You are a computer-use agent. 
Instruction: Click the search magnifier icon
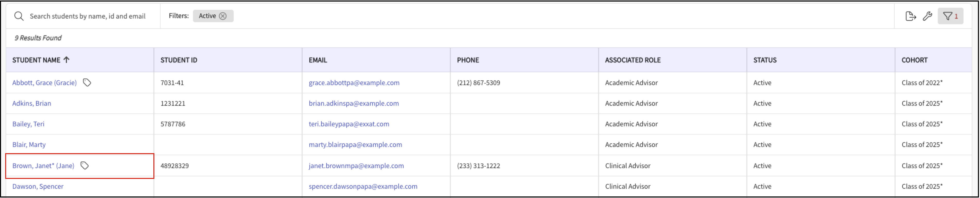point(19,16)
